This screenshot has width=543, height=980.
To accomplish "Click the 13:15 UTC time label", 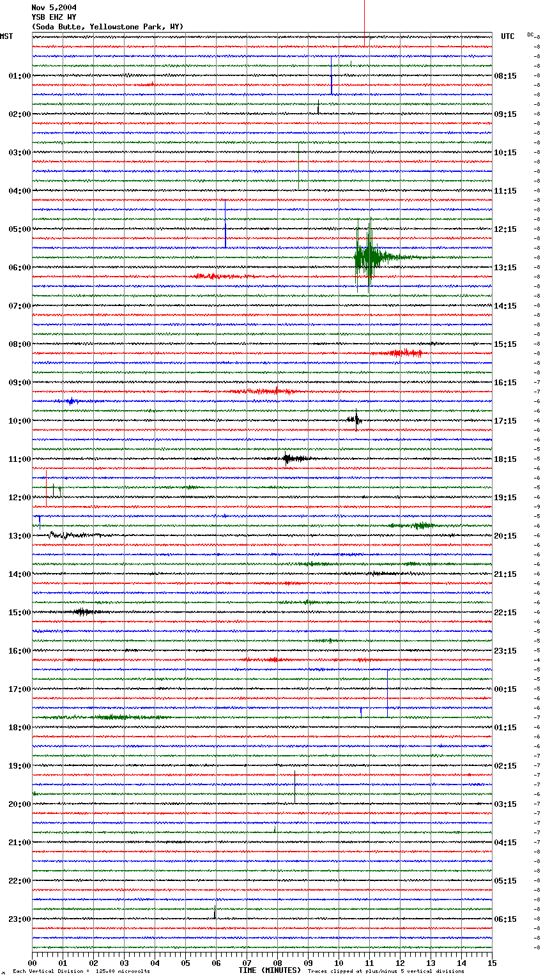I will point(505,268).
